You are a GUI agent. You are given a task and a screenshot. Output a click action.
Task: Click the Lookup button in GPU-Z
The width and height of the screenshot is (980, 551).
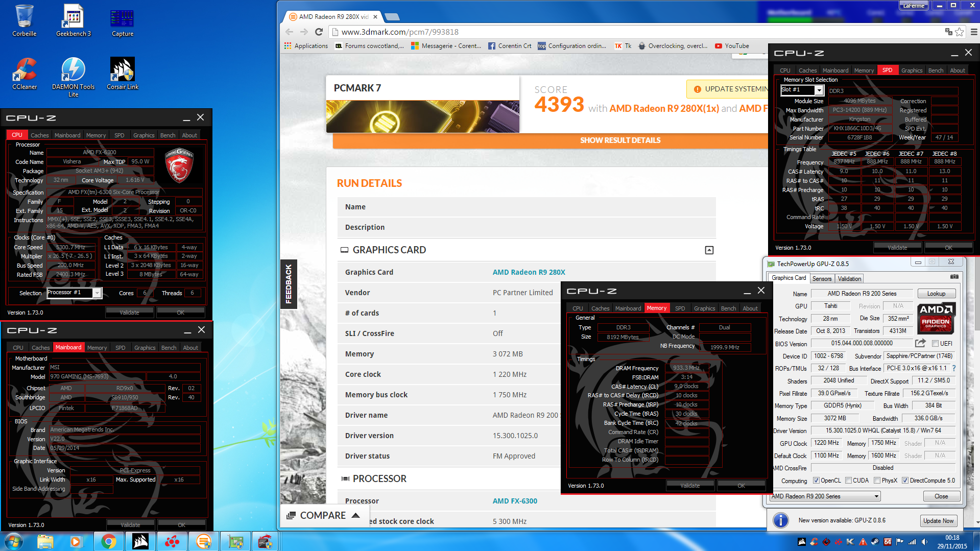pos(936,294)
